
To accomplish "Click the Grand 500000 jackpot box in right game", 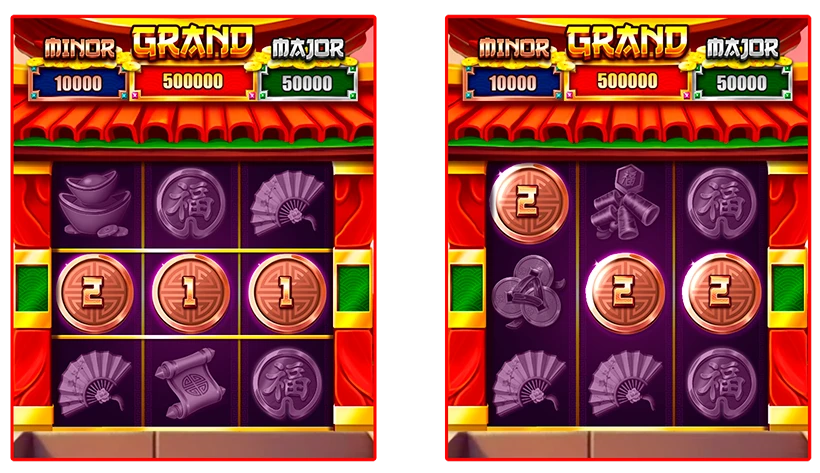I will [627, 82].
